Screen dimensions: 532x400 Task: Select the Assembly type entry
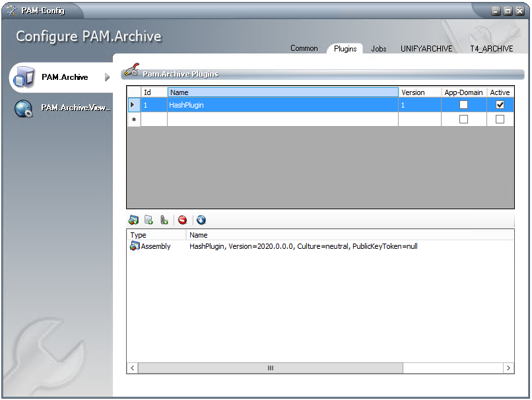click(155, 246)
